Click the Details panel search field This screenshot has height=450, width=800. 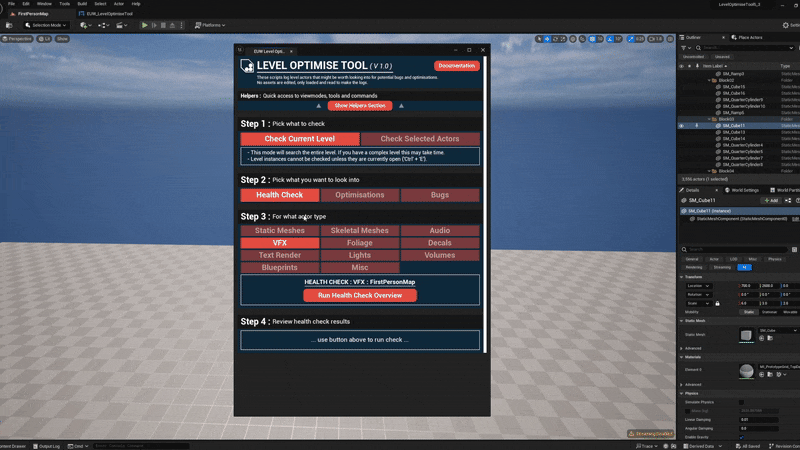click(x=735, y=249)
